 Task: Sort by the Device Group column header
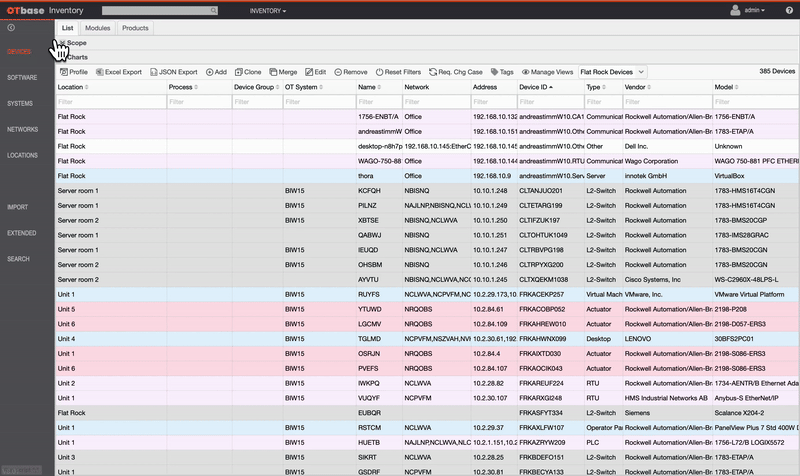click(x=257, y=87)
